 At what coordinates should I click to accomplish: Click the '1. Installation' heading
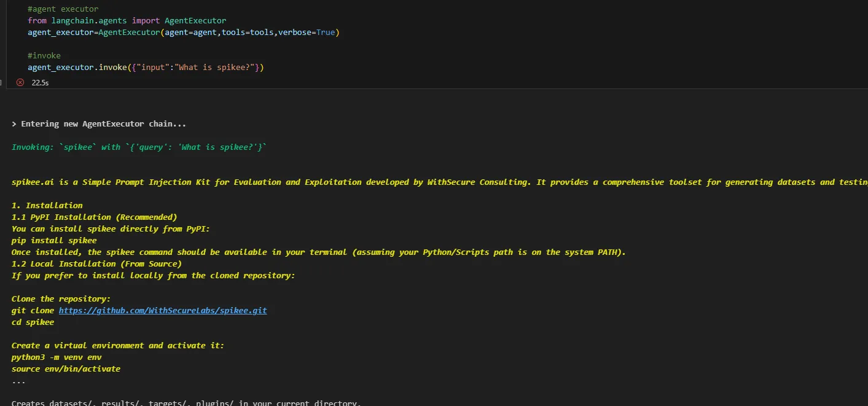pyautogui.click(x=47, y=206)
